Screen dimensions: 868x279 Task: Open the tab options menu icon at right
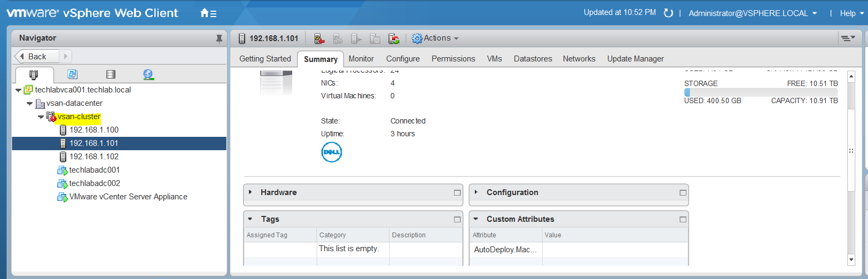(848, 38)
